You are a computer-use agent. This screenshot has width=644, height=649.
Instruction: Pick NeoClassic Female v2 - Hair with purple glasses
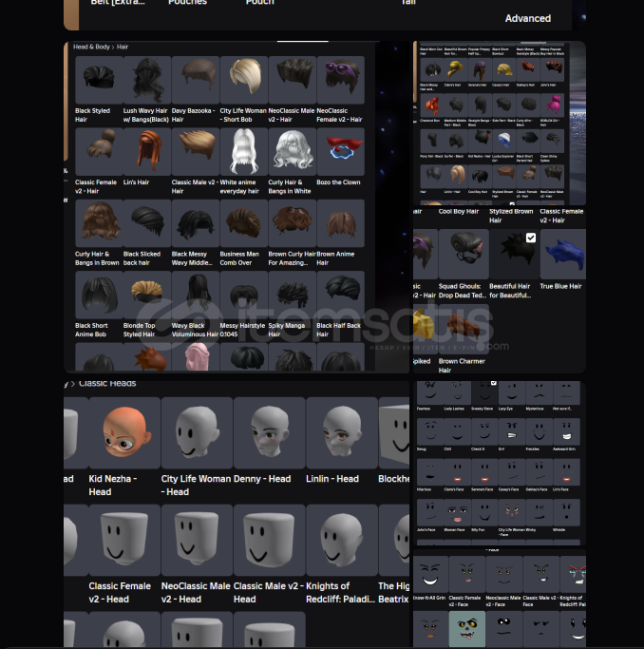pyautogui.click(x=341, y=80)
